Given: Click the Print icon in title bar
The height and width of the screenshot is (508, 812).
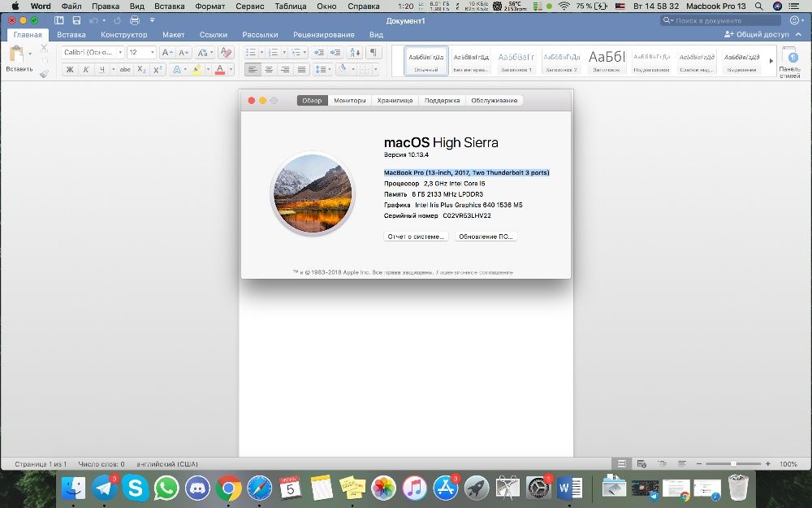Looking at the screenshot, I should (x=135, y=20).
